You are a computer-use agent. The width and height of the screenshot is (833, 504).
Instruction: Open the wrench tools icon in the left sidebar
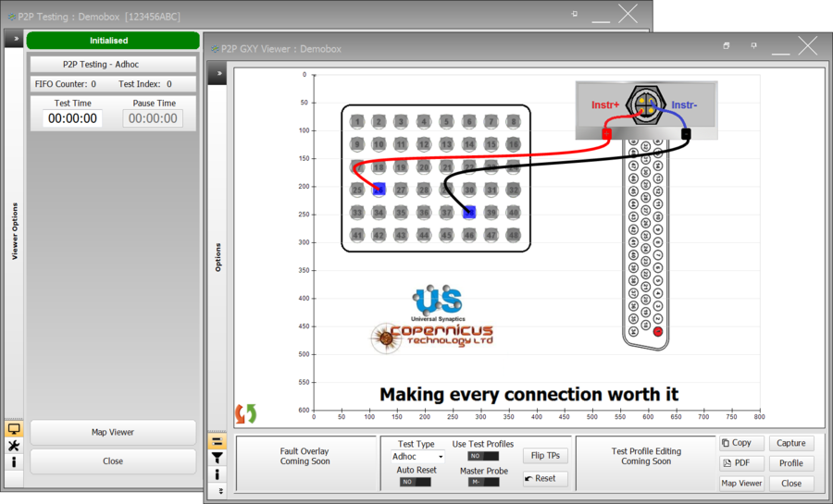(14, 445)
